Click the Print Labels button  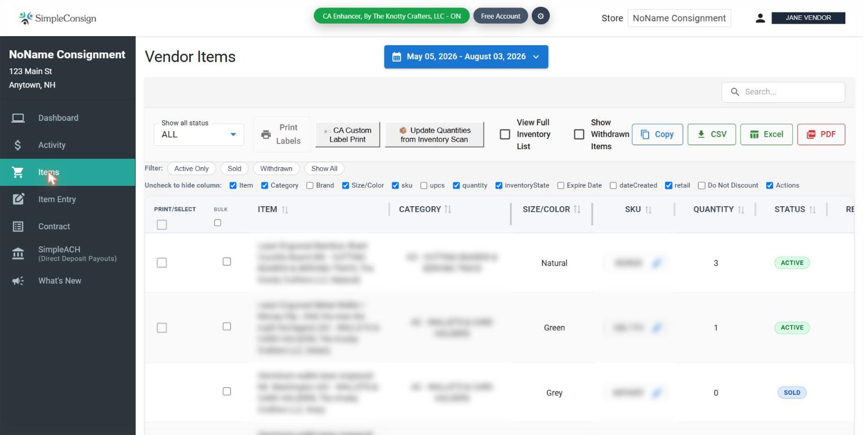pyautogui.click(x=282, y=134)
